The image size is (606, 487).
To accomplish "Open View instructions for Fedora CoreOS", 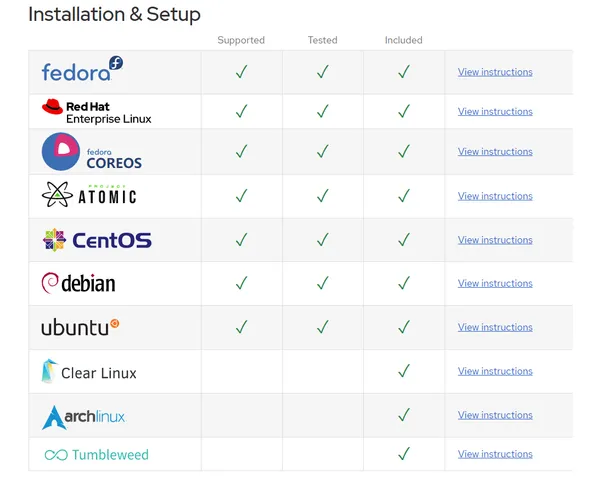I will tap(495, 152).
